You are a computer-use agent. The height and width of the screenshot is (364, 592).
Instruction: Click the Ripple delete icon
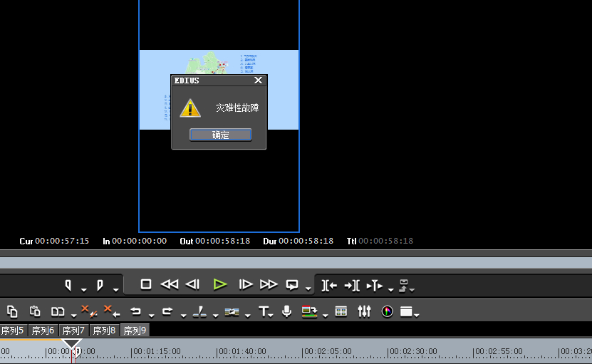click(x=112, y=311)
